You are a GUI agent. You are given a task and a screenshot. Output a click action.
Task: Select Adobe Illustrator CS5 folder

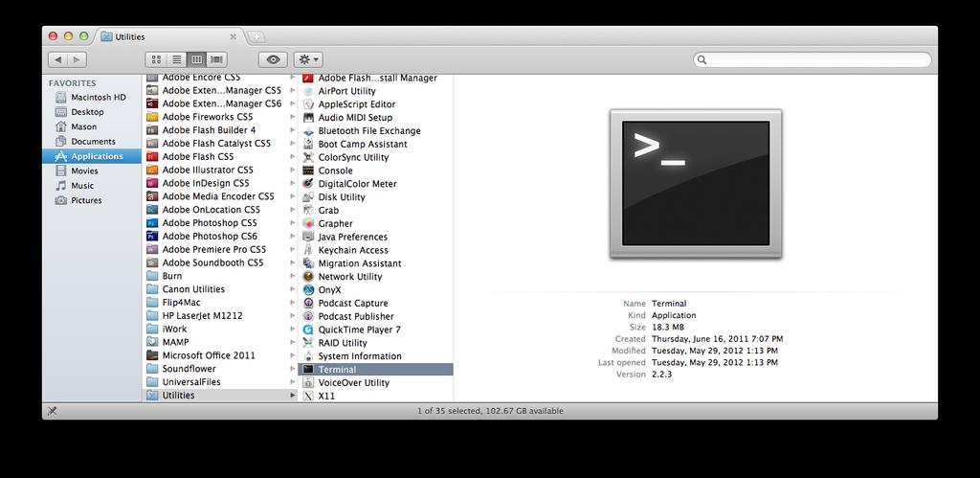(x=220, y=170)
